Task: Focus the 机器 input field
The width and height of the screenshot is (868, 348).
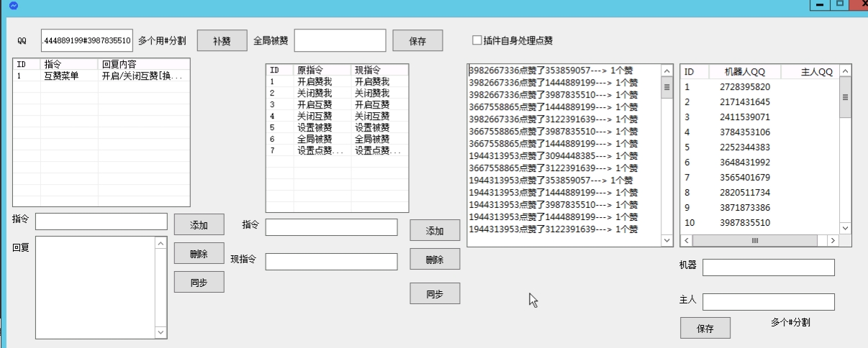Action: (x=769, y=267)
